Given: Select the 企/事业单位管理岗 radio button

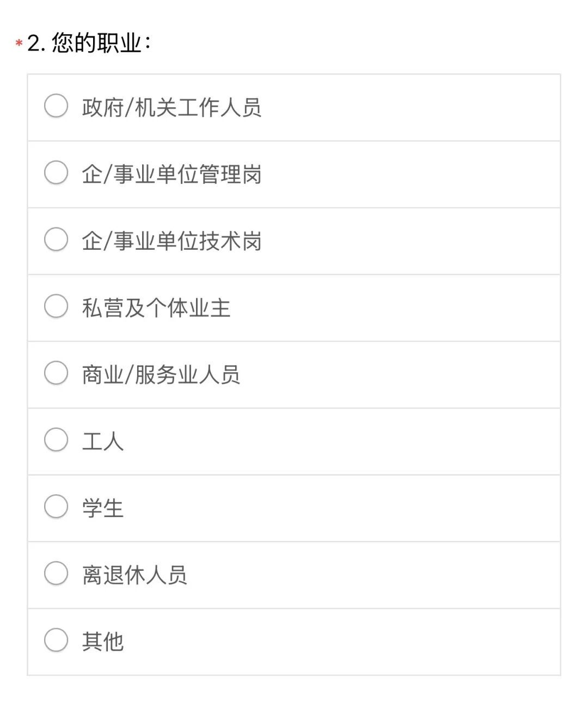Looking at the screenshot, I should click(56, 173).
